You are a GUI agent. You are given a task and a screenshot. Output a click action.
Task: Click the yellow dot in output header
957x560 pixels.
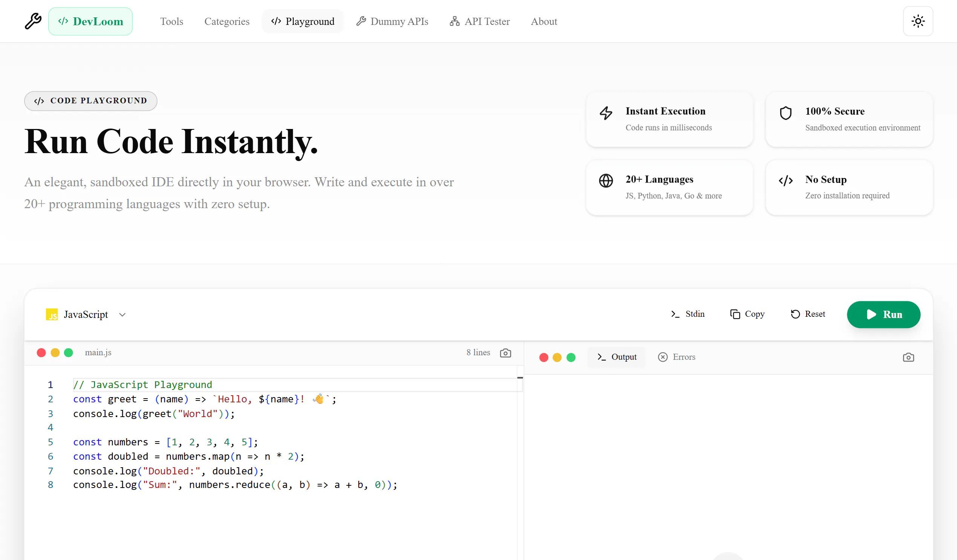tap(557, 357)
